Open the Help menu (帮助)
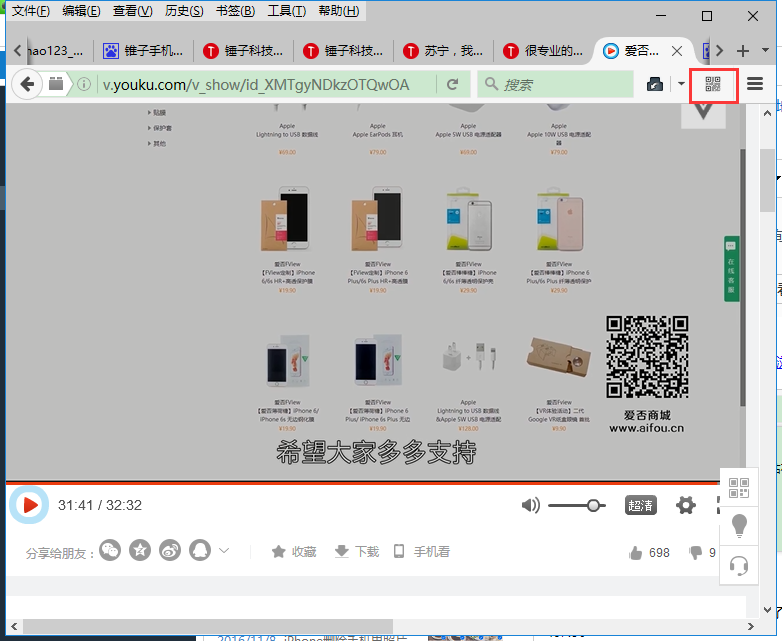 [339, 10]
